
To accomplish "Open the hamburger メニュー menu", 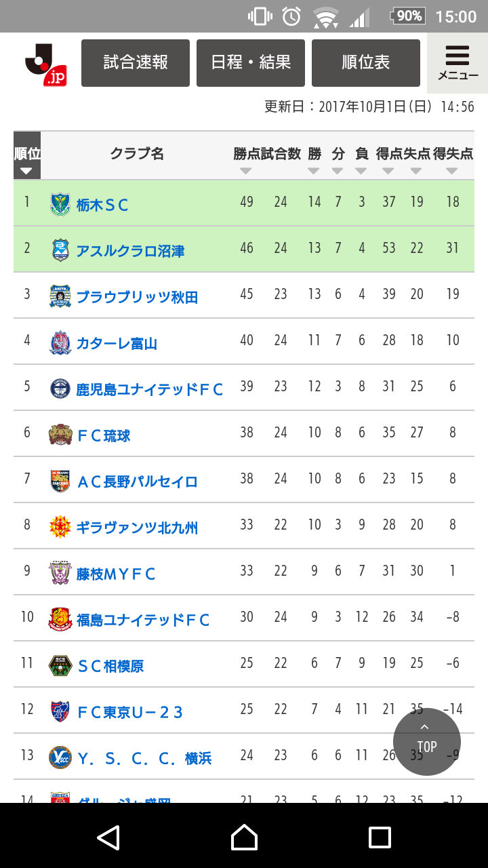I will pos(457,63).
